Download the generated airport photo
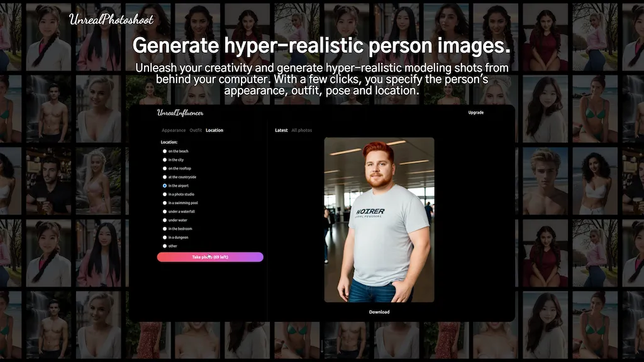Screen dimensions: 644x362 pos(379,312)
